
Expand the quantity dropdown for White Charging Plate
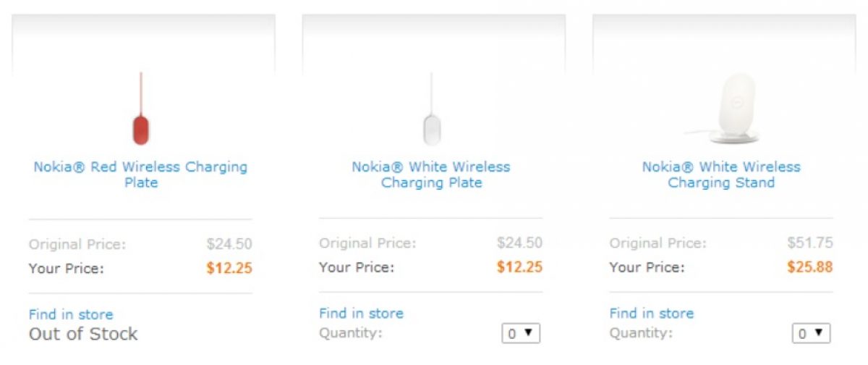point(519,333)
